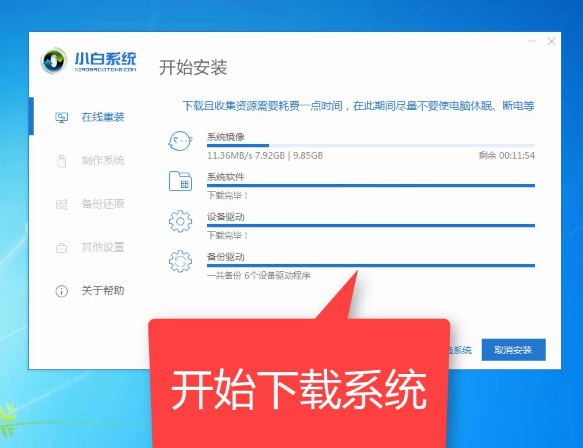Click the 备份驱动 label

pos(226,257)
